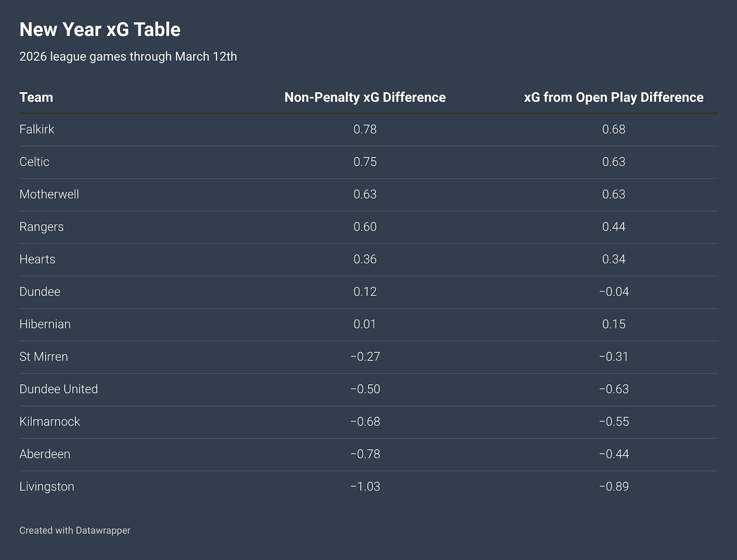Screen dimensions: 737x560
Task: Select the Kilmarnock team name
Action: [x=50, y=421]
